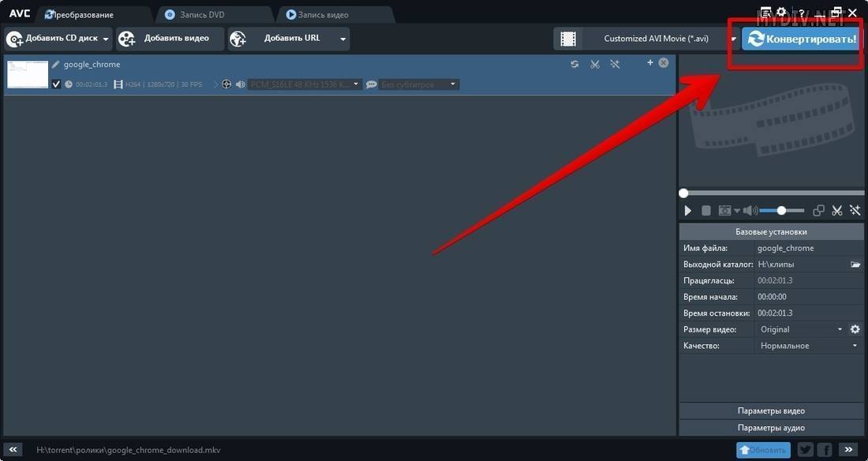Expand the output profile arrow beside Конвертировать
The width and height of the screenshot is (868, 461).
coord(734,39)
